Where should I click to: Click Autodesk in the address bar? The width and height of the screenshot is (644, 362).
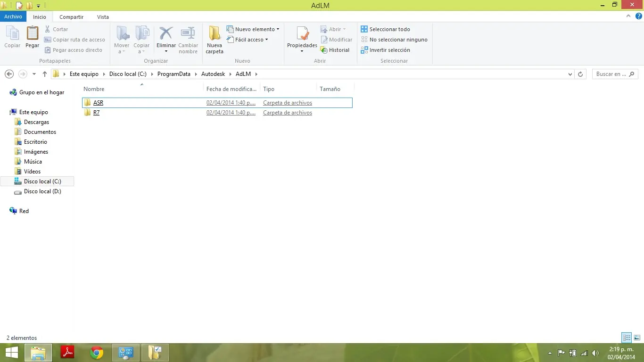point(213,74)
